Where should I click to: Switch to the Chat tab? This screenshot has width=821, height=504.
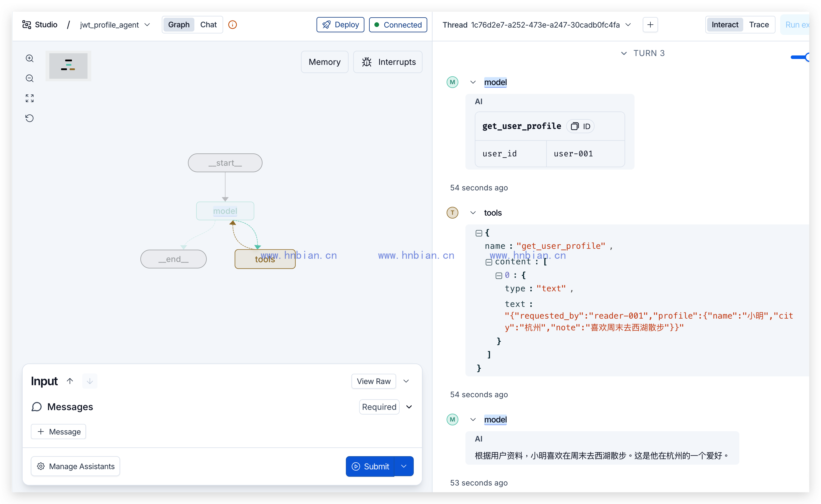pyautogui.click(x=208, y=25)
